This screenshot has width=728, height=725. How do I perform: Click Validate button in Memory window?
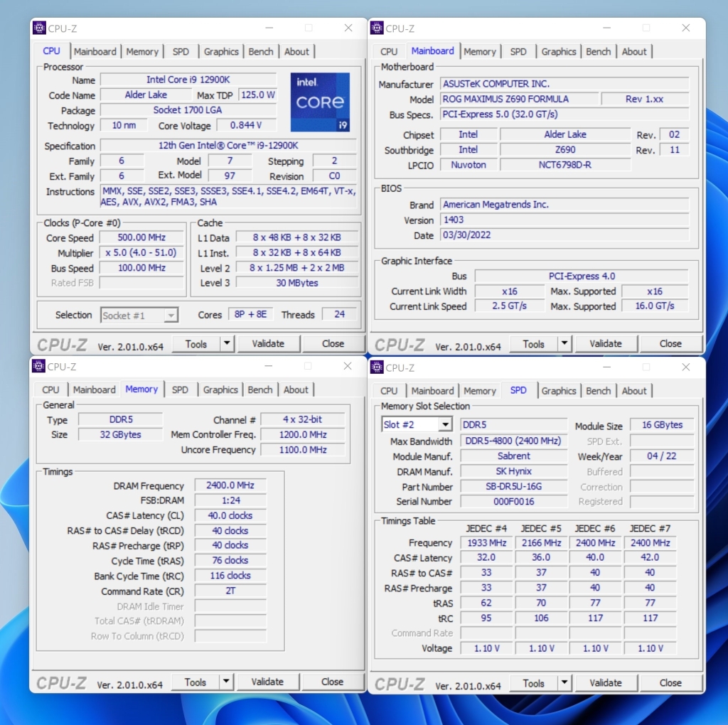pos(267,682)
